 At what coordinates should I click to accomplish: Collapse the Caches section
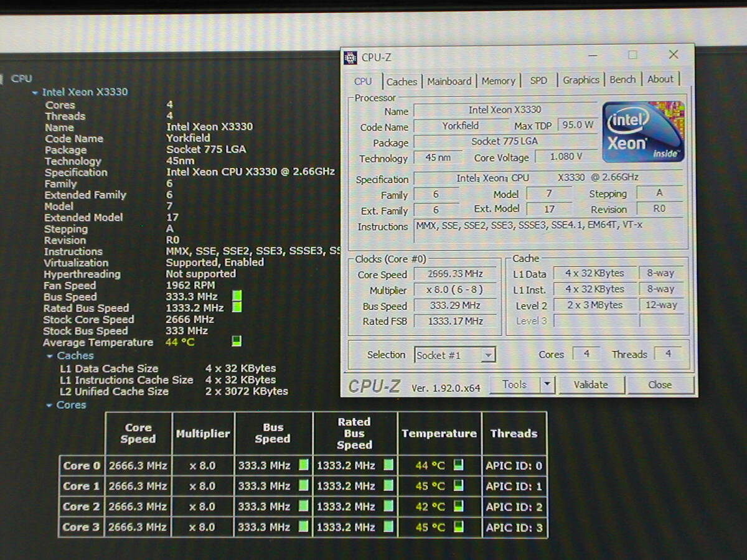point(50,357)
